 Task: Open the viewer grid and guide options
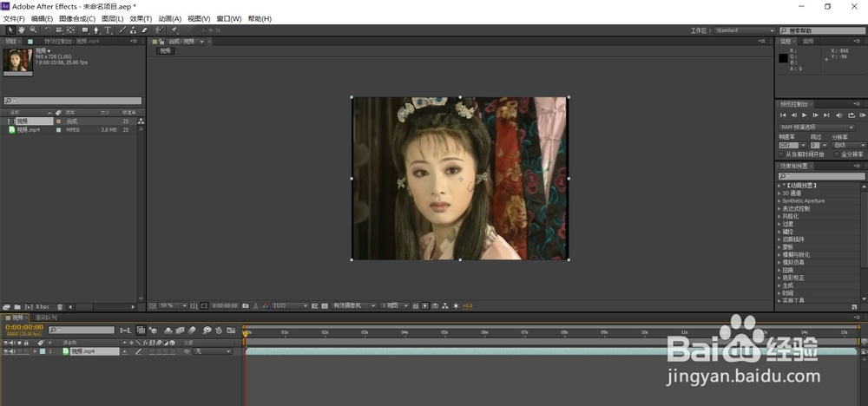[x=194, y=306]
